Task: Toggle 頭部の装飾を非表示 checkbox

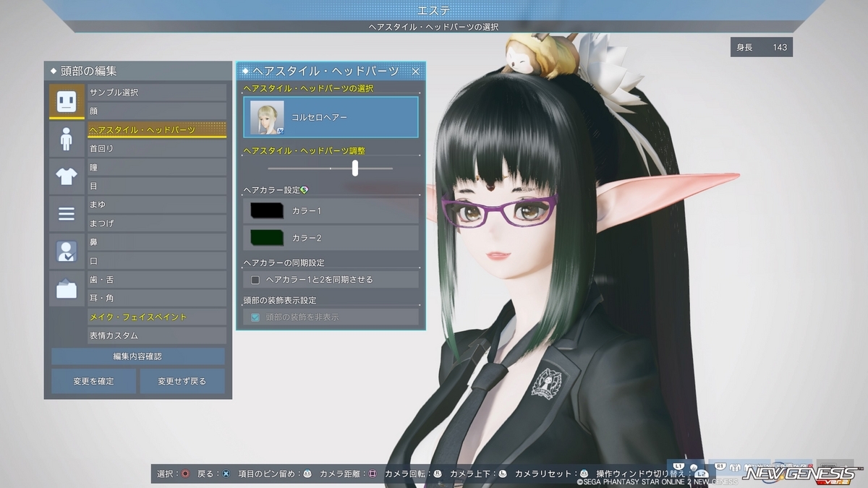Action: [255, 317]
